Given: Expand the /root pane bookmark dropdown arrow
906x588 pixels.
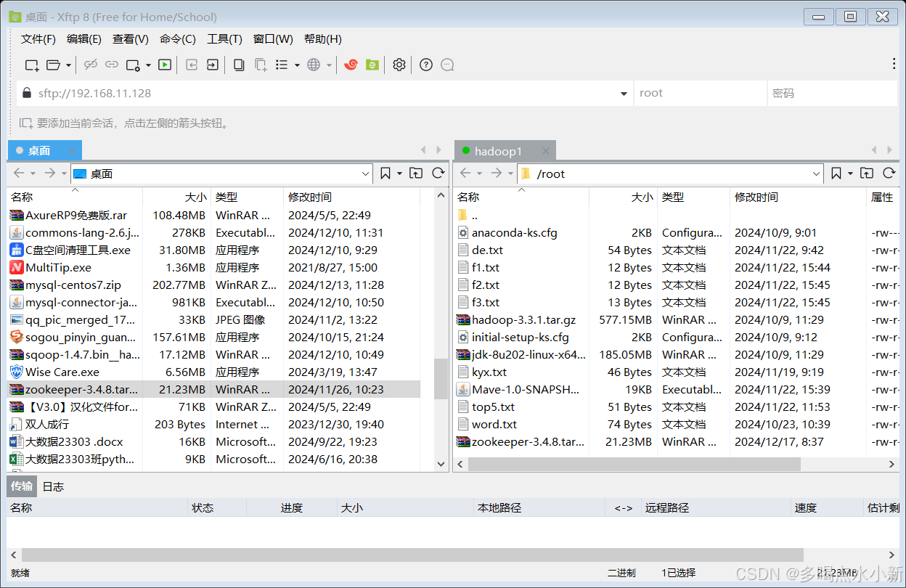Looking at the screenshot, I should 850,173.
